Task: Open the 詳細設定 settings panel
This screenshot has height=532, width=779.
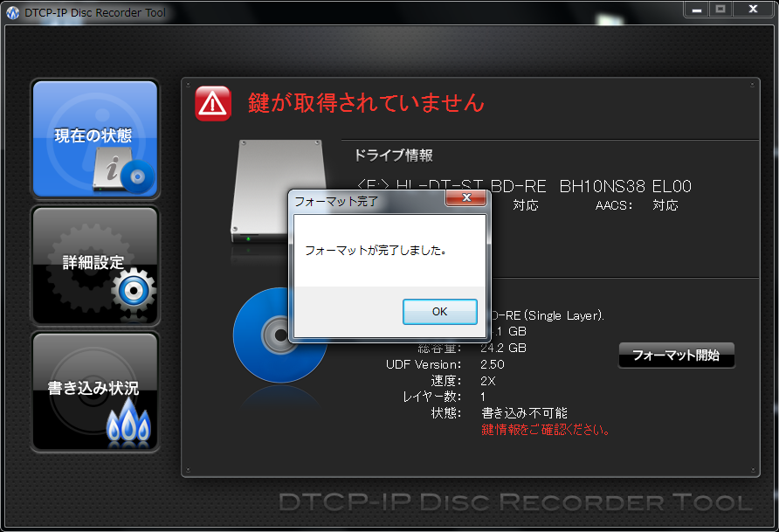Action: [95, 266]
